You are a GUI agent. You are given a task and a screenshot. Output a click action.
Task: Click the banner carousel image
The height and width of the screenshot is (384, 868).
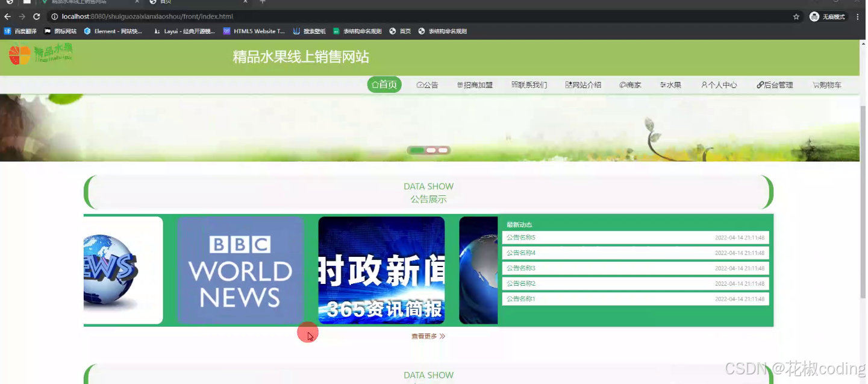(x=429, y=127)
